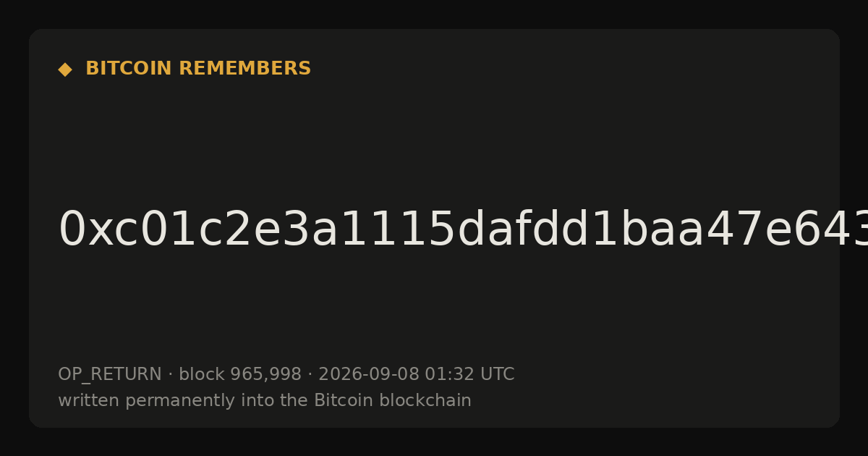Click the words Bitcoin blockchain in the caption
The image size is (868, 456).
point(393,401)
